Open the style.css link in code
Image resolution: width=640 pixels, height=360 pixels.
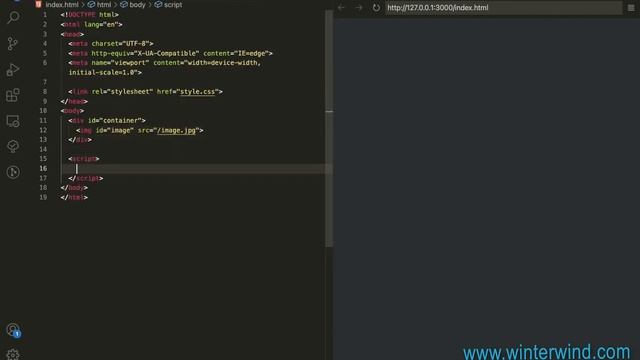[x=198, y=92]
